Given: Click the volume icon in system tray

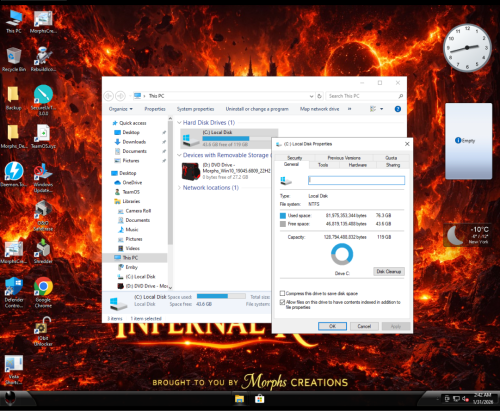Looking at the screenshot, I should [x=465, y=399].
